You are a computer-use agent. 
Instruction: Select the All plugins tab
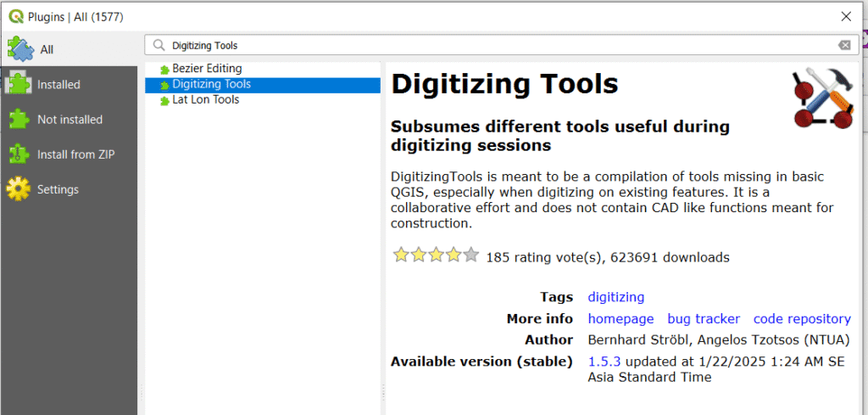(x=69, y=49)
